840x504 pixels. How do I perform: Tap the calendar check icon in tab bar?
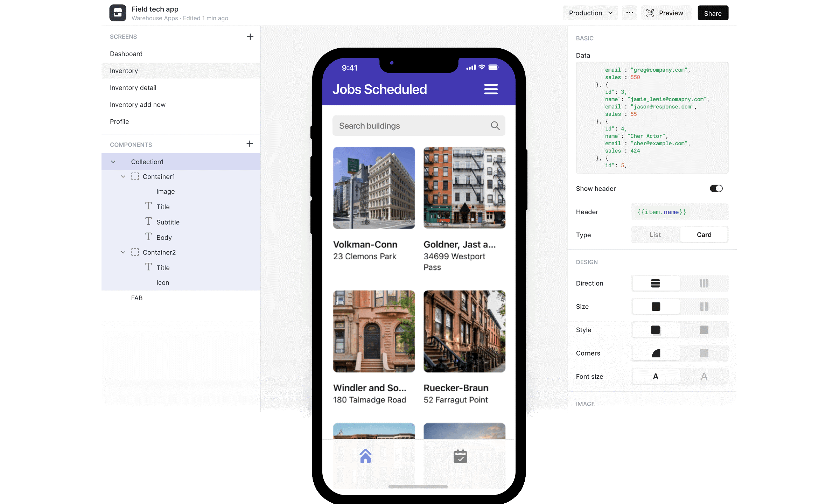point(460,456)
